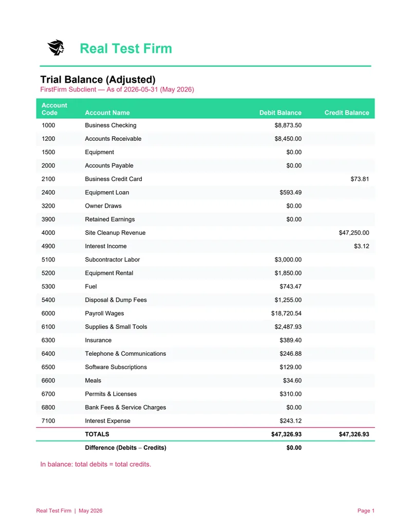Click the $47,250.00 credit value
This screenshot has height=532, width=411.
point(354,233)
